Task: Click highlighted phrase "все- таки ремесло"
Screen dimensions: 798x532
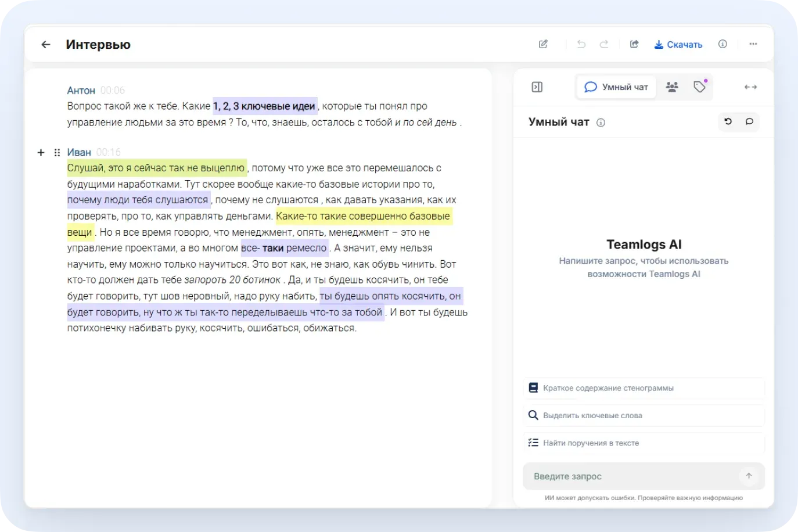Action: [x=284, y=248]
